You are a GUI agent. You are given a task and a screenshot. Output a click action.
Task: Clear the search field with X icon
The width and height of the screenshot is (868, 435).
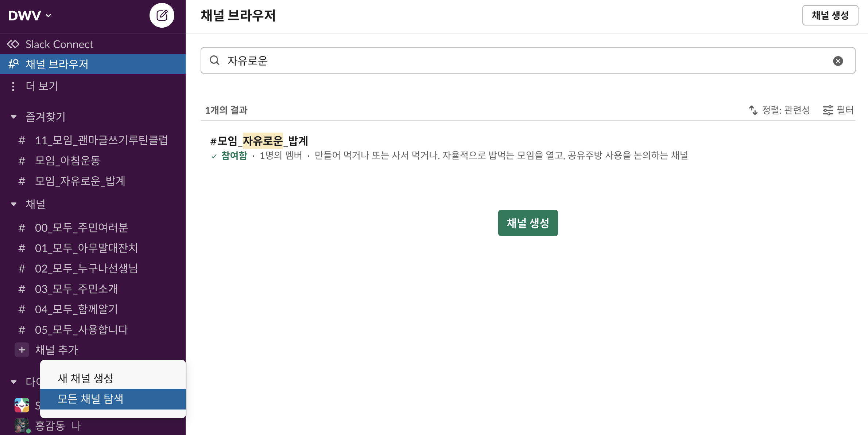838,61
